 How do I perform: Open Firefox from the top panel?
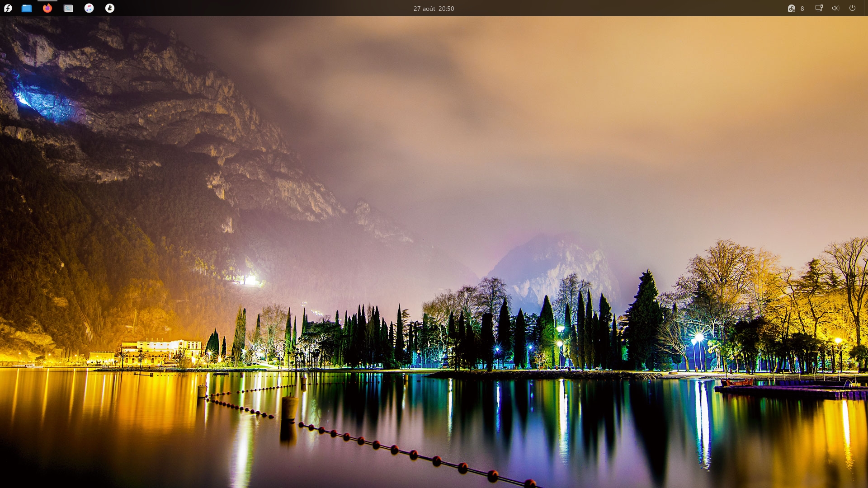(47, 8)
